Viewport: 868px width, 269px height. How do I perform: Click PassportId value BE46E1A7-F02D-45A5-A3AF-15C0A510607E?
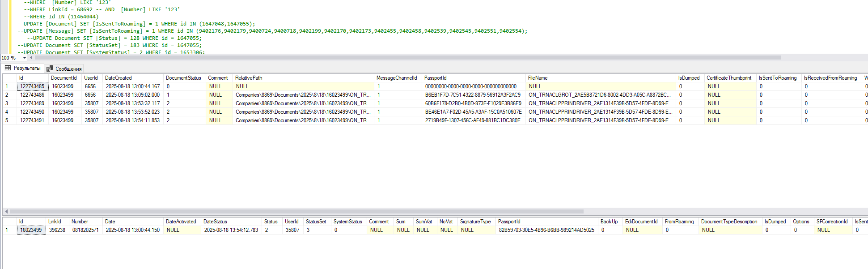click(x=473, y=112)
